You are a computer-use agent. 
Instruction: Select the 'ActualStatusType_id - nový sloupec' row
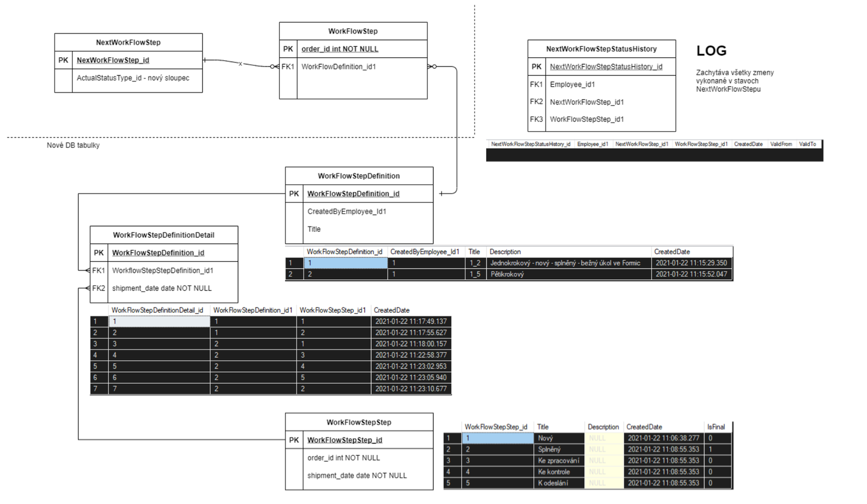133,78
